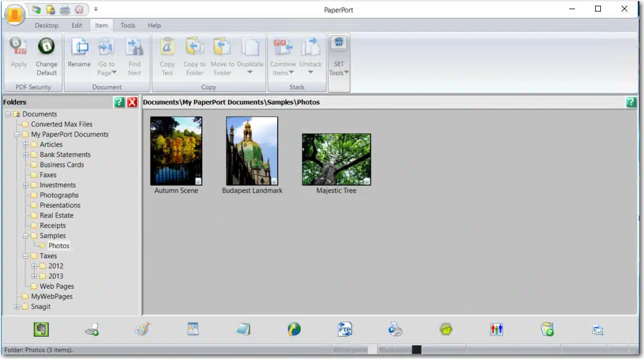Viewport: 644px width, 359px height.
Task: Open the Duplicate dropdown arrow
Action: tap(250, 72)
